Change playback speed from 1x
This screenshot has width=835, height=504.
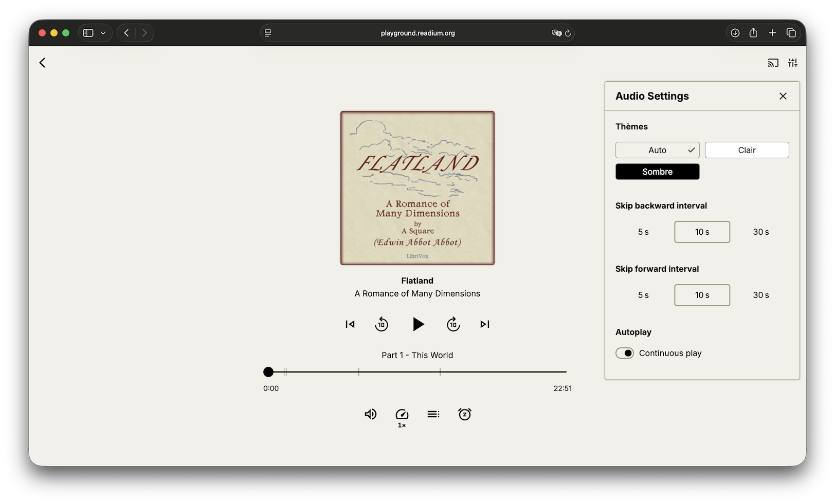pyautogui.click(x=402, y=416)
